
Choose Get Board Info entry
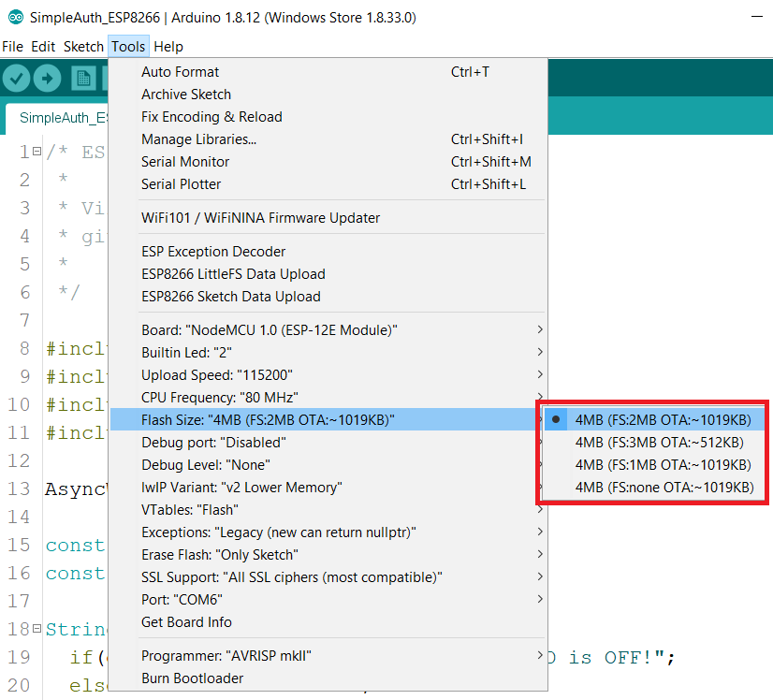(x=328, y=622)
